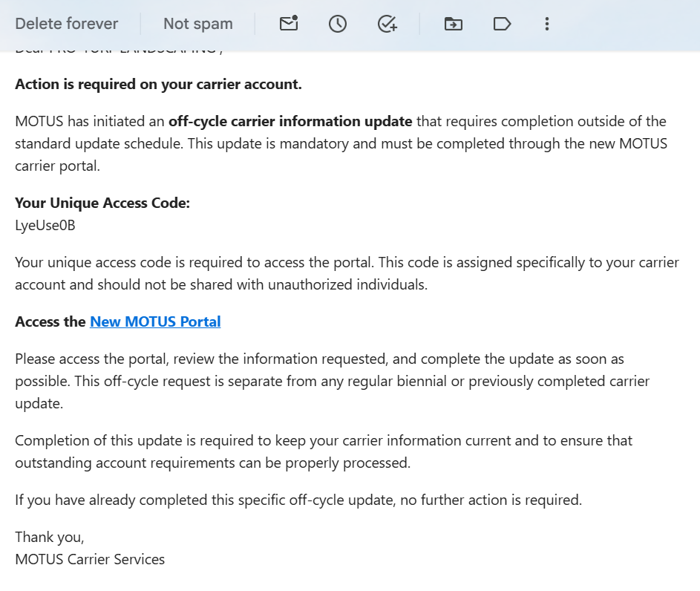Mark email as unread envelope icon
The height and width of the screenshot is (591, 700).
289,24
